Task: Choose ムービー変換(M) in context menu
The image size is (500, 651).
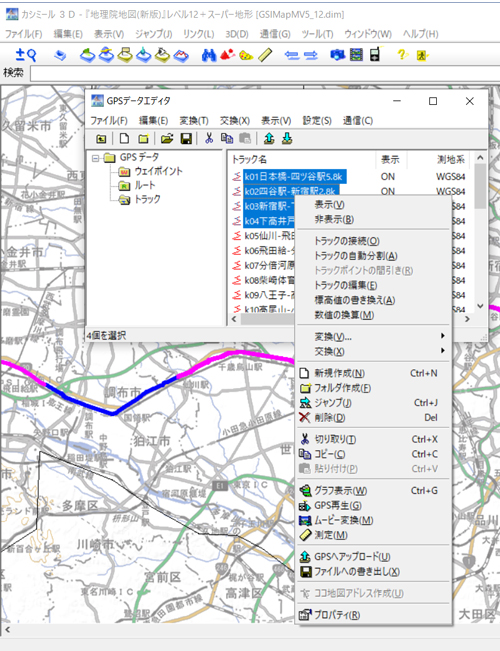Action: click(374, 520)
